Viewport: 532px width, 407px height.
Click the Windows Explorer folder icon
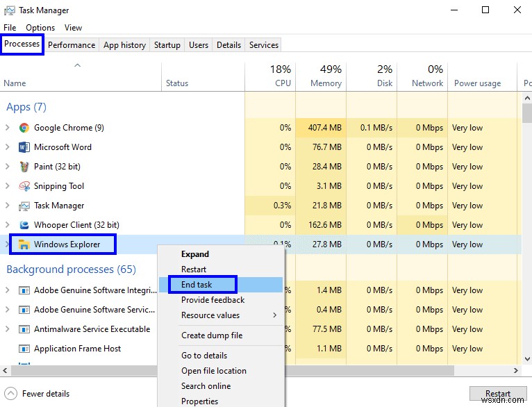pyautogui.click(x=24, y=244)
